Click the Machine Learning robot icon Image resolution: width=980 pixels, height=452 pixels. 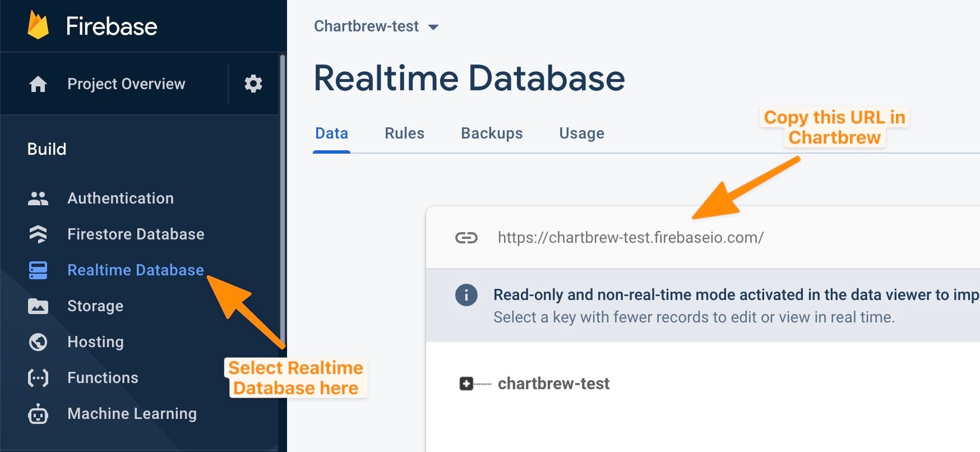point(38,414)
